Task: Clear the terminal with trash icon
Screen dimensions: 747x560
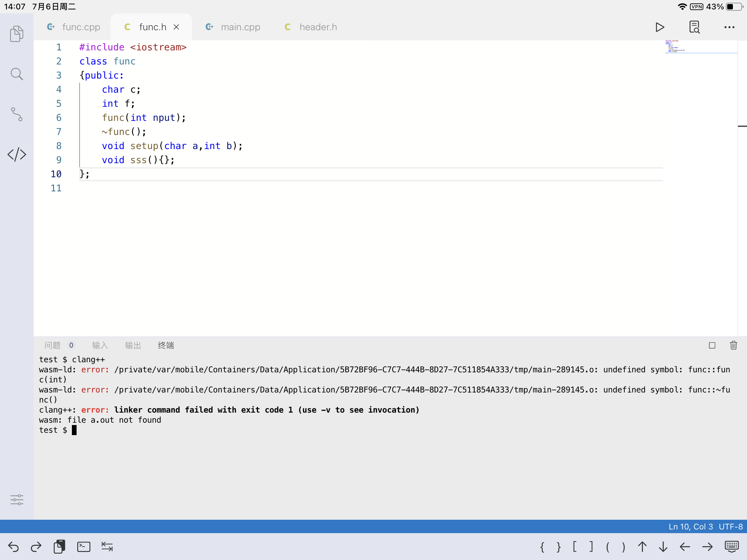Action: coord(733,345)
